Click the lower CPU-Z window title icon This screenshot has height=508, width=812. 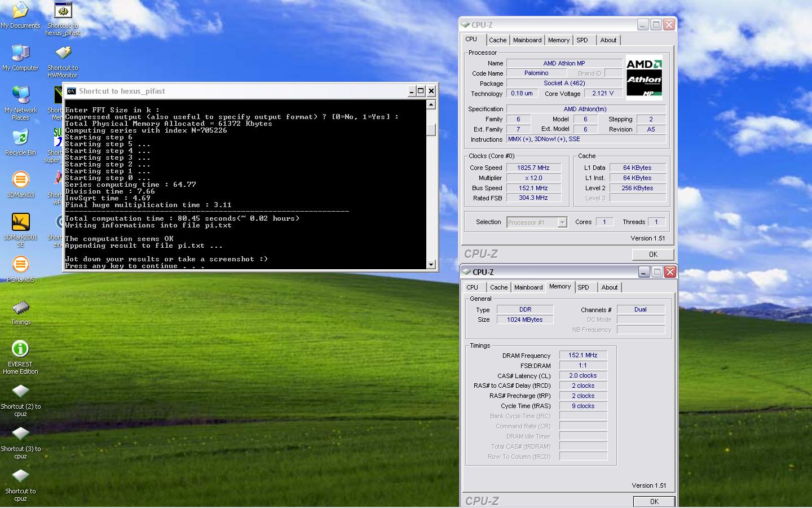(x=466, y=272)
